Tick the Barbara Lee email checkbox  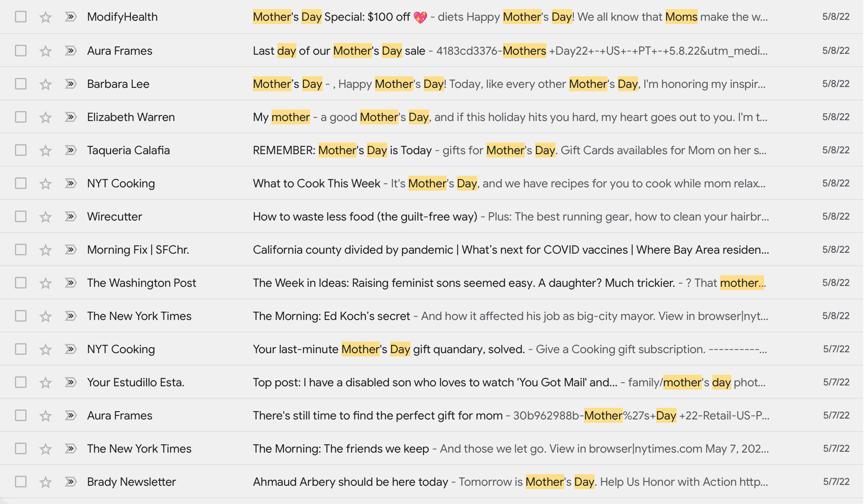tap(21, 84)
